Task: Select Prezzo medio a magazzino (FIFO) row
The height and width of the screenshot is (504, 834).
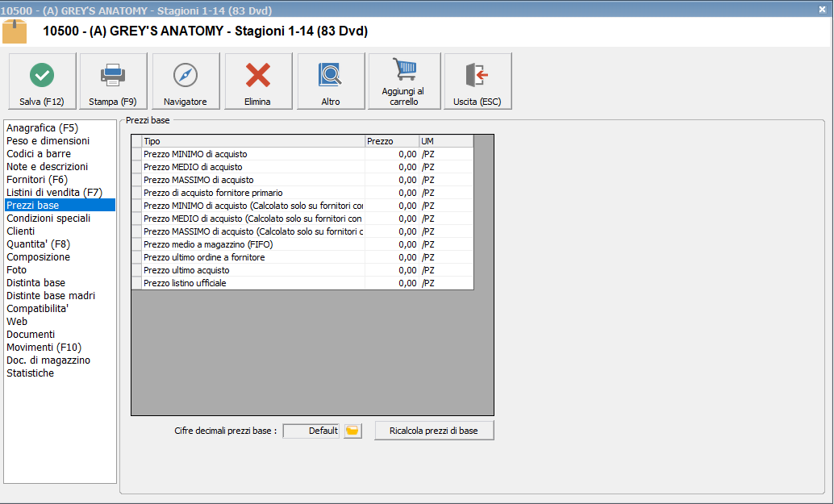Action: click(x=302, y=244)
